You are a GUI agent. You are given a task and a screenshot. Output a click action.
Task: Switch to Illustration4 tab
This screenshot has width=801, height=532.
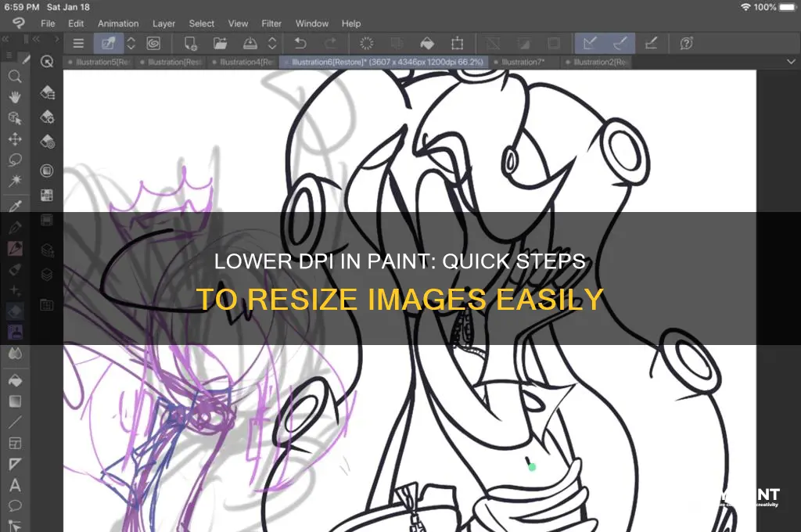coord(244,62)
